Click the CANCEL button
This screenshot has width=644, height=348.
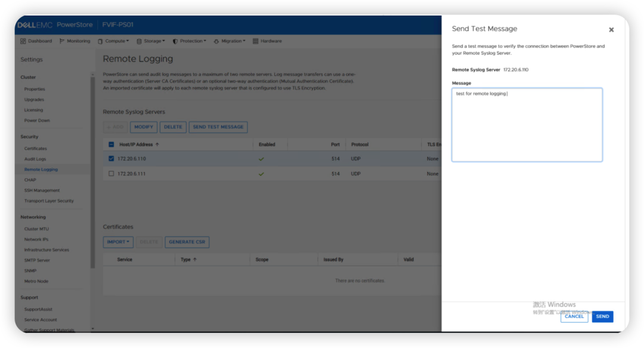tap(574, 316)
